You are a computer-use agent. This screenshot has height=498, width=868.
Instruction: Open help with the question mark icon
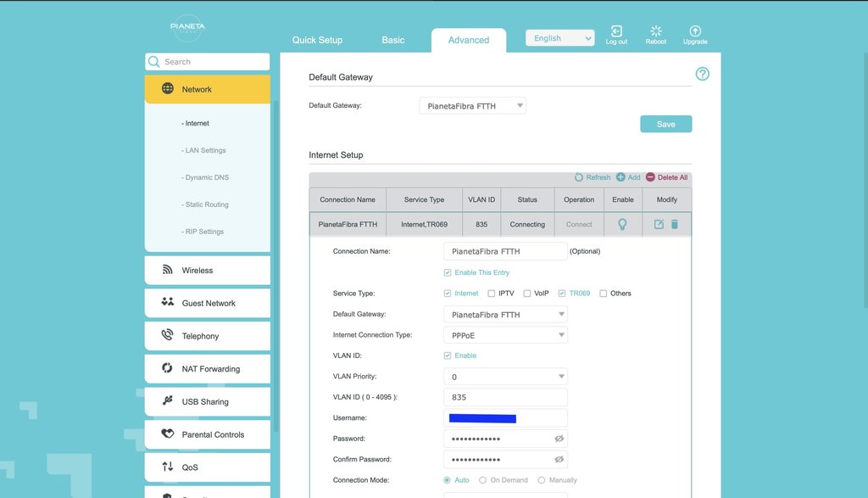[x=703, y=74]
